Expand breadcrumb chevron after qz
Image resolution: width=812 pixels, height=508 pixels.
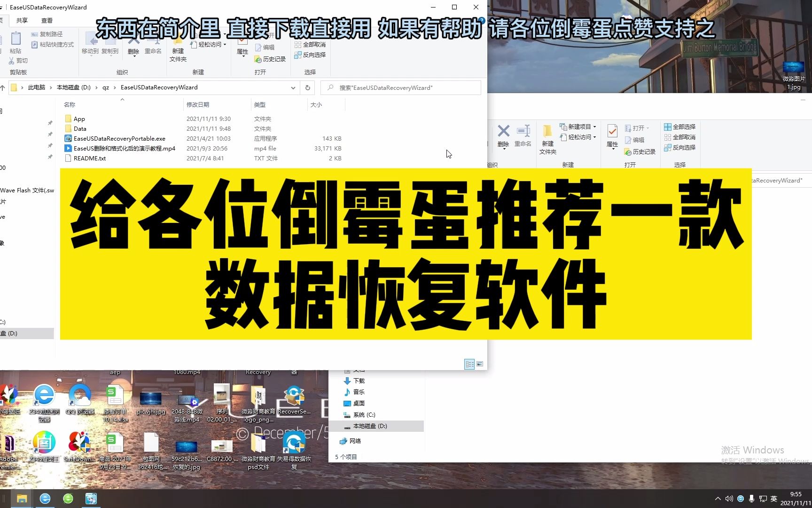[115, 87]
